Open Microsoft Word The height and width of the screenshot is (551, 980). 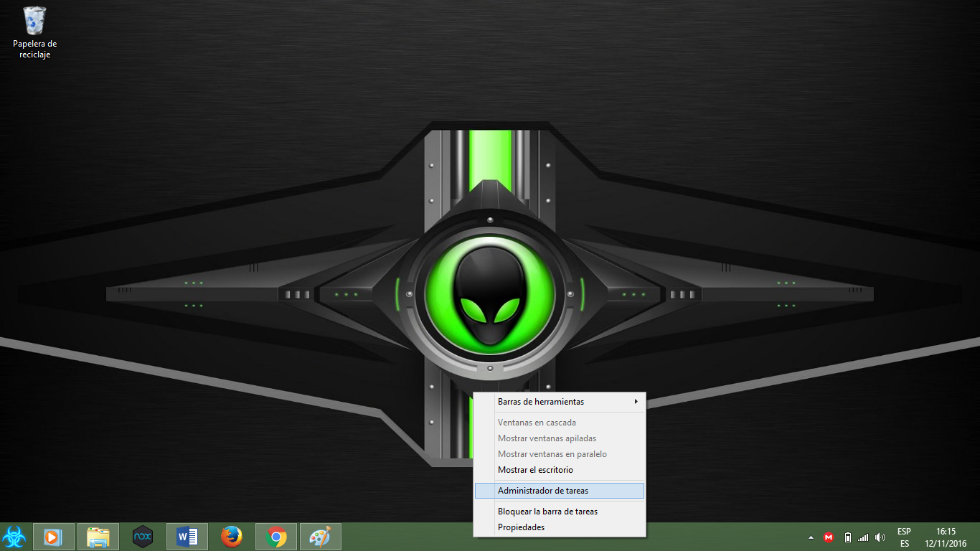coord(187,536)
